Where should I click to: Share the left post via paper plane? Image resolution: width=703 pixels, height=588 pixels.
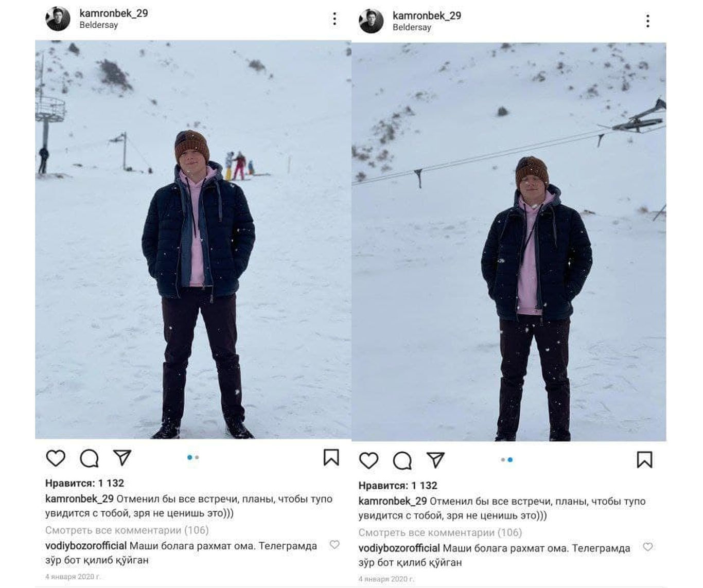click(122, 457)
